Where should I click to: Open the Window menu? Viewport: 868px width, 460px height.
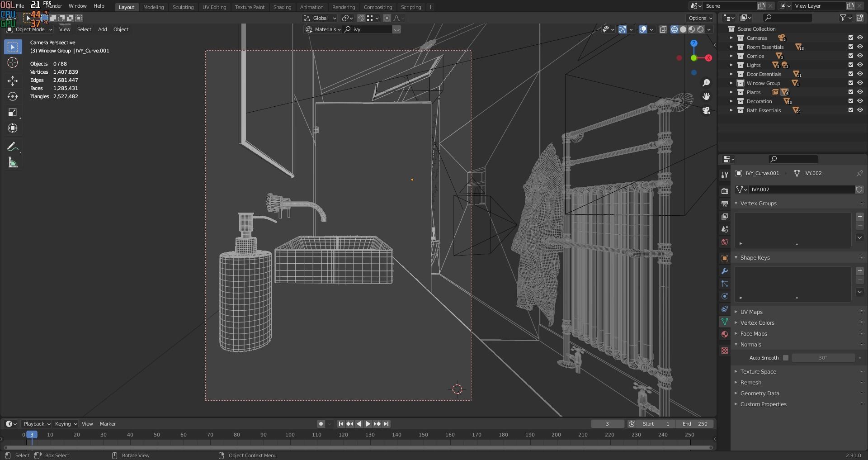(x=77, y=6)
